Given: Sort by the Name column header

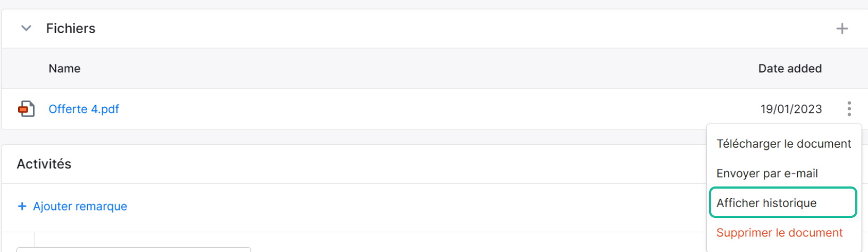Looking at the screenshot, I should 64,68.
